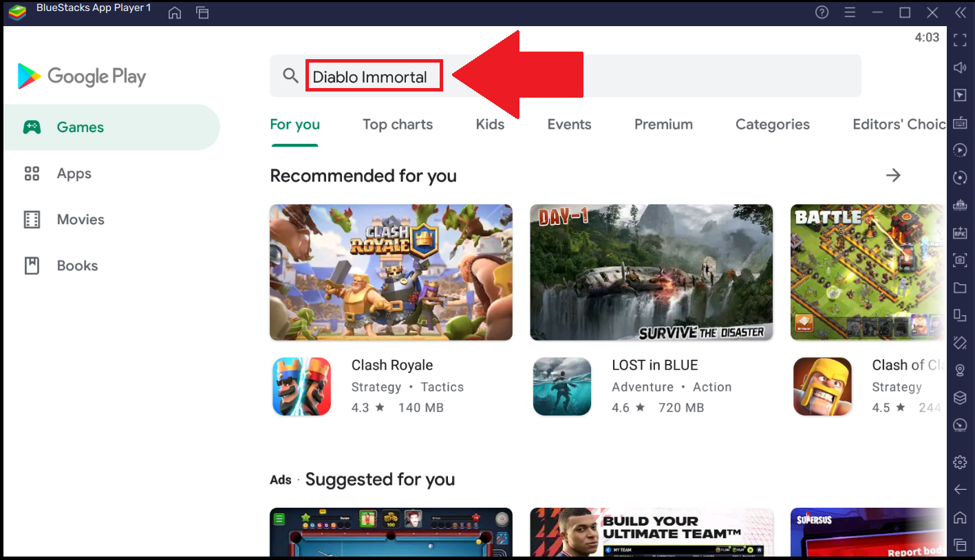Screen dimensions: 975x560
Task: Click the Install APK icon
Action: (960, 233)
